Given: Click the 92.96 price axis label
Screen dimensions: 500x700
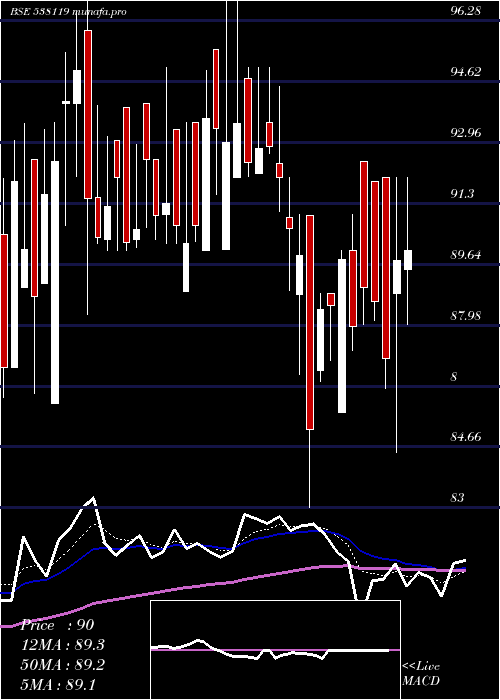Looking at the screenshot, I should pos(465,133).
